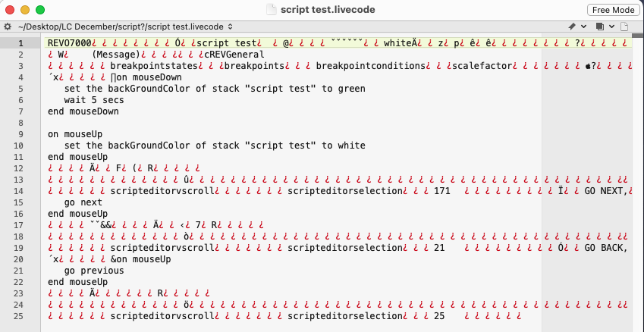Close the script test.livecode window
644x332 pixels.
(x=11, y=10)
